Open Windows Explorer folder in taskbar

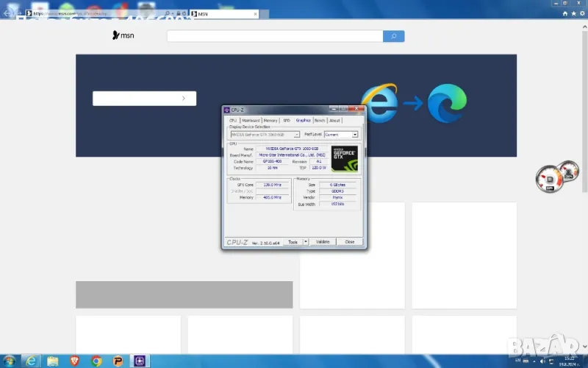pyautogui.click(x=53, y=361)
